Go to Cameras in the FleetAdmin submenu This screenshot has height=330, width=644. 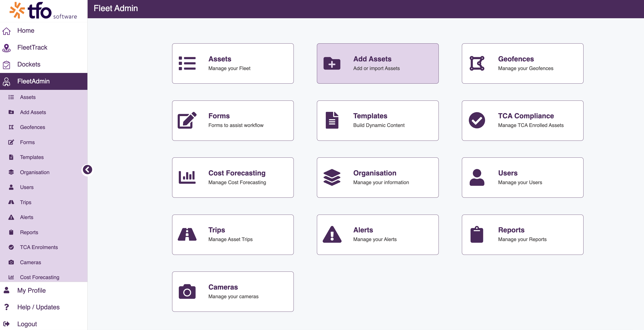click(x=44, y=262)
